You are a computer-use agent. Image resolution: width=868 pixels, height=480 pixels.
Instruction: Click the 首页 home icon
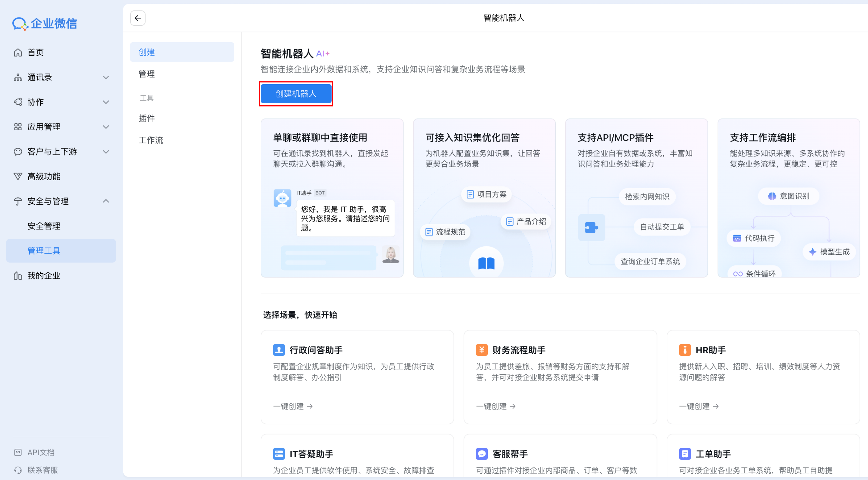[18, 52]
